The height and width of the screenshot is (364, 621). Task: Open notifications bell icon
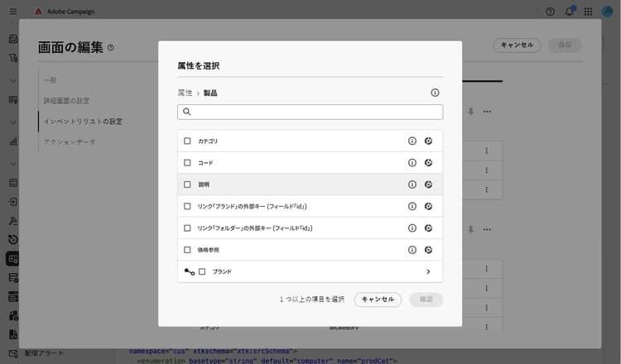coord(569,12)
